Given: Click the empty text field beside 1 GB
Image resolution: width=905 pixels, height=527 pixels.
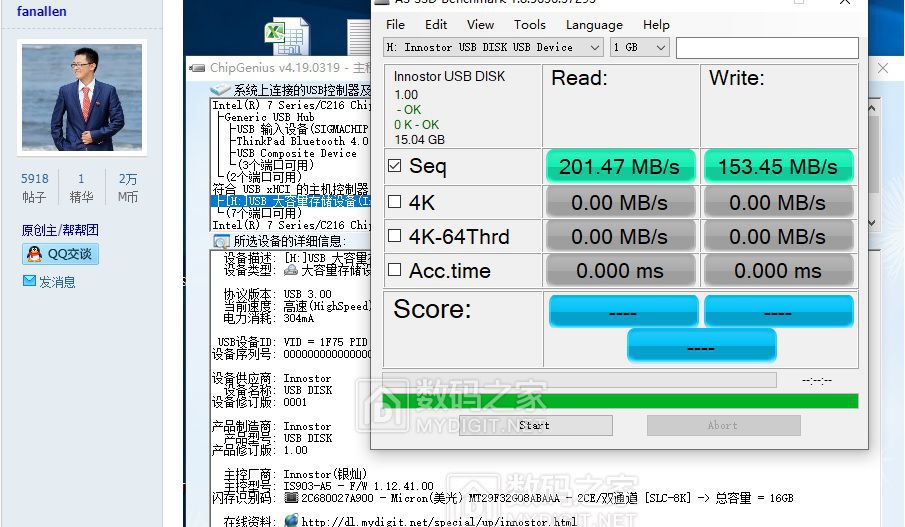Looking at the screenshot, I should [x=767, y=48].
